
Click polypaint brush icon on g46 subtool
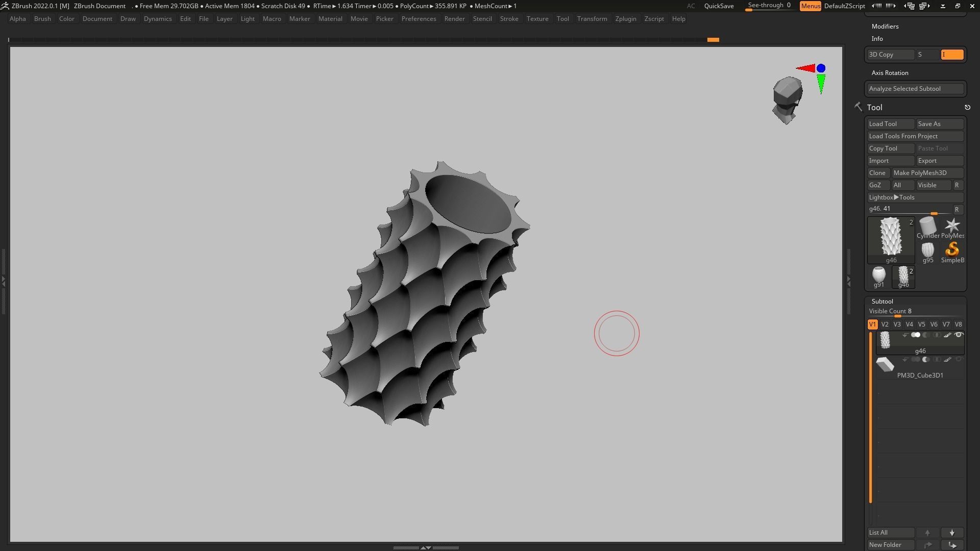947,335
